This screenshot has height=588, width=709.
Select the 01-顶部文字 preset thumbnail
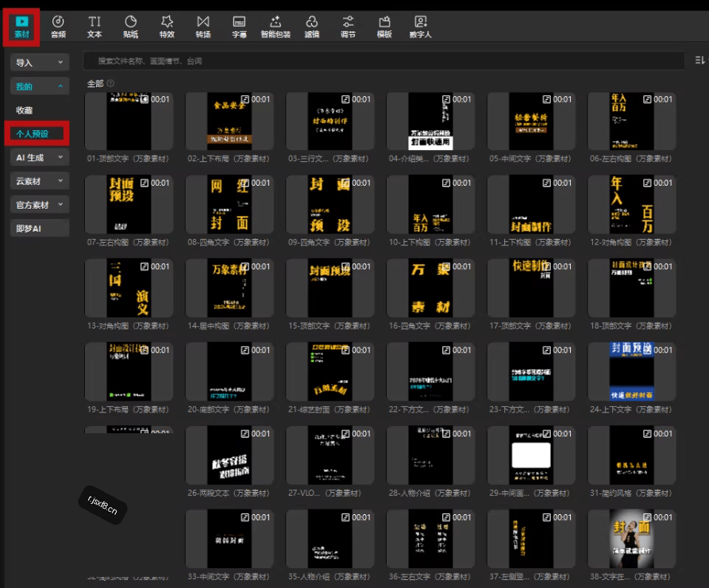[x=129, y=121]
